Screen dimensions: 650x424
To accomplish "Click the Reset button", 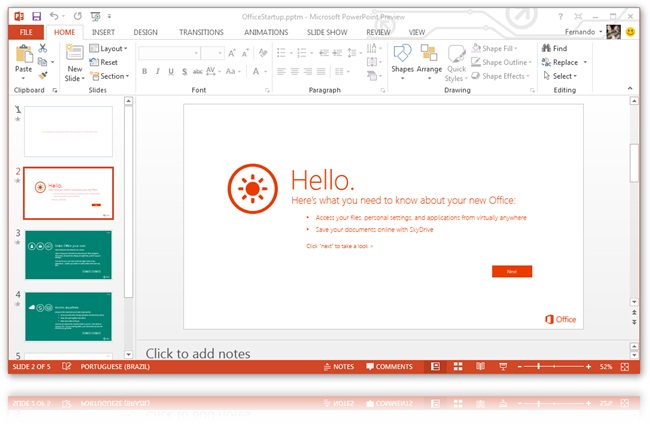I will (104, 62).
